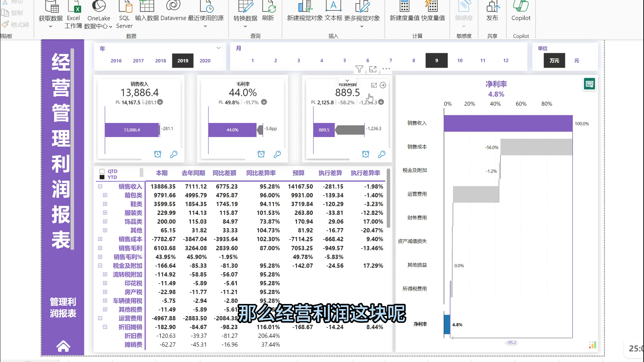Click the 同比差额 column header
The width and height of the screenshot is (644, 362).
tap(224, 173)
